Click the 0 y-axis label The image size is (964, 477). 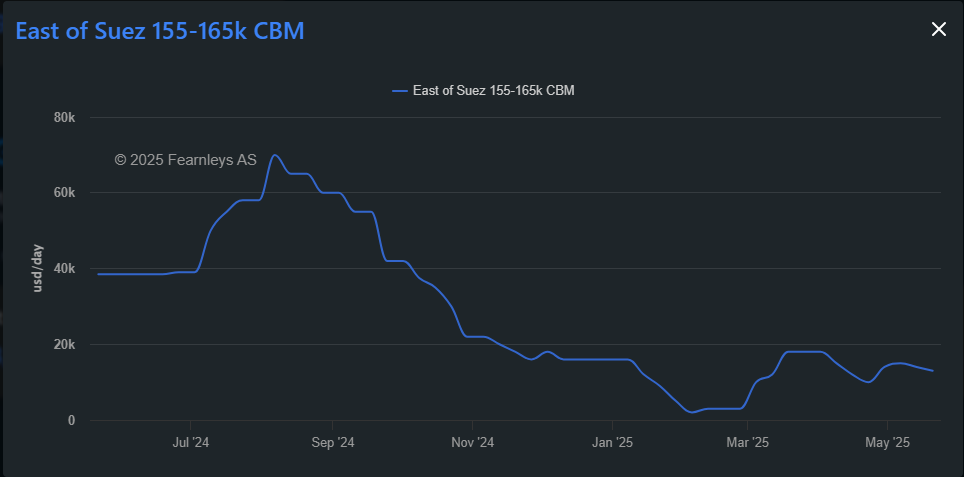coord(71,420)
